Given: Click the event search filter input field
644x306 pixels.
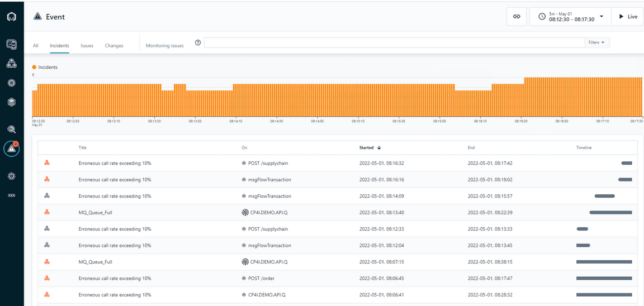Looking at the screenshot, I should coord(394,42).
